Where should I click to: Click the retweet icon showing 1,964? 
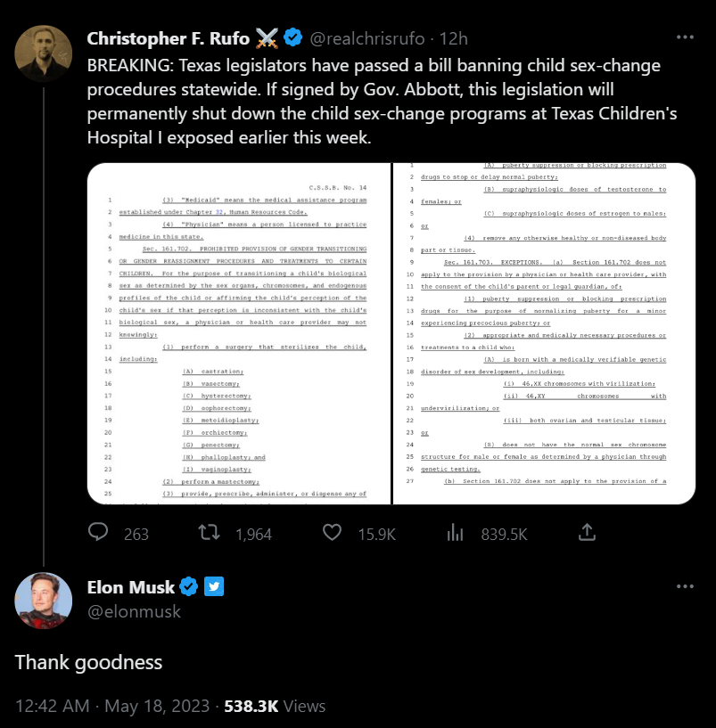tap(208, 531)
